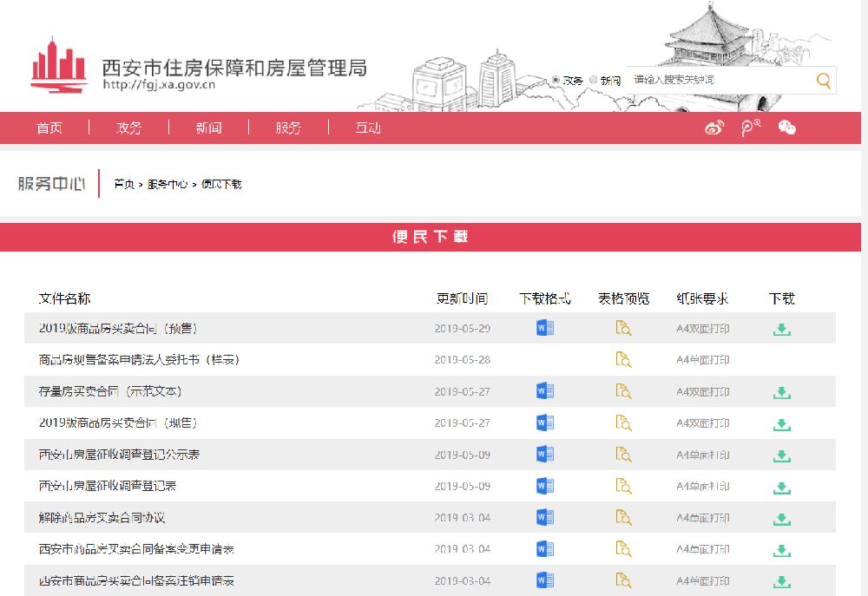Click Word icon for 商品房买卖合同备案变更申请表
Image resolution: width=868 pixels, height=596 pixels.
(545, 549)
